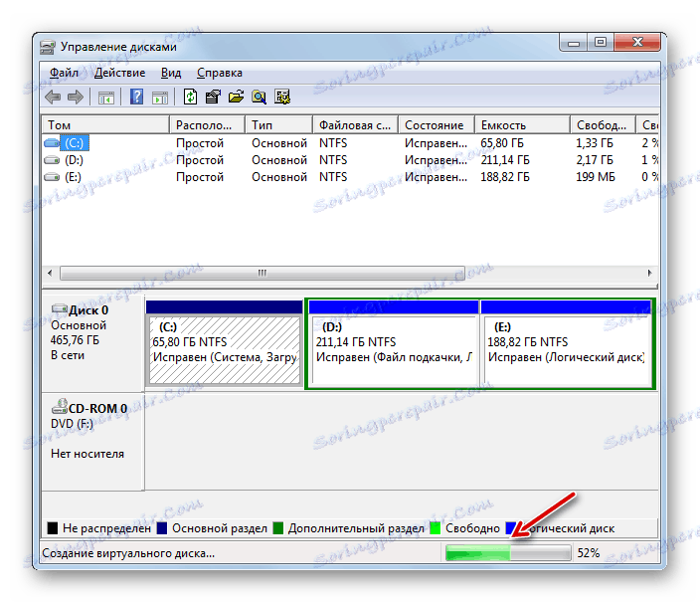Screen dimensions: 700x603
Task: Toggle the action pane toolbar icon
Action: pos(160,97)
